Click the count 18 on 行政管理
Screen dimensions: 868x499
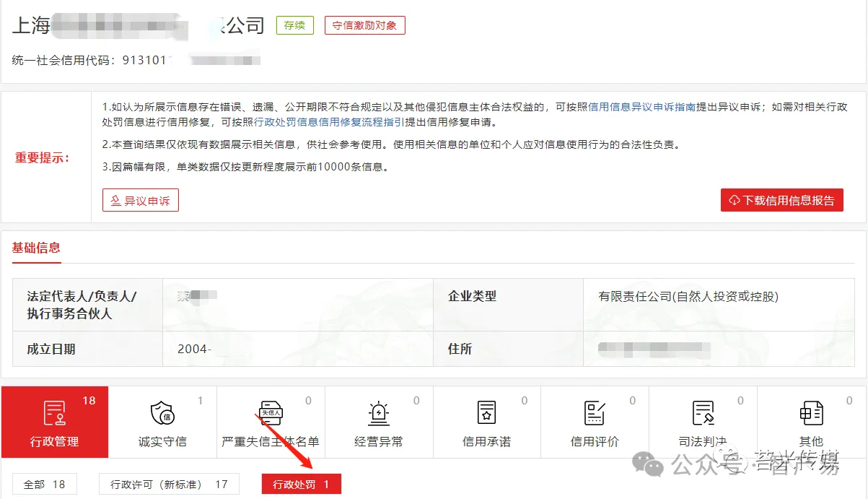click(x=89, y=400)
